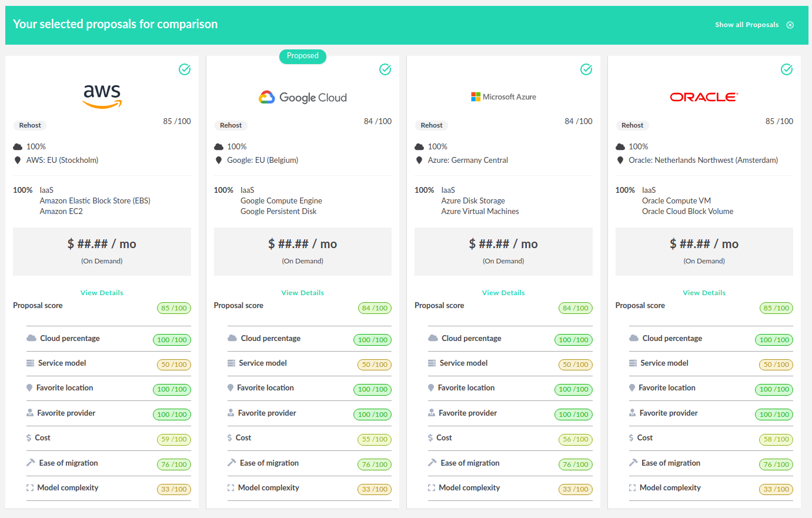Click Oracle Favorite provider 100/100 badge

[774, 415]
